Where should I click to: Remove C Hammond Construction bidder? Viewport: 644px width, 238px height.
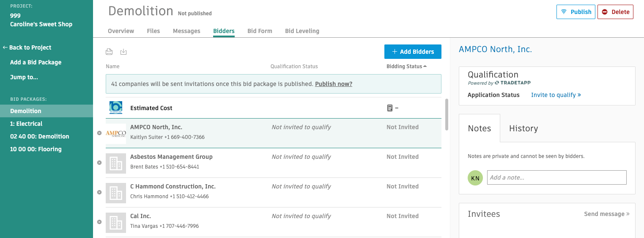pos(99,192)
